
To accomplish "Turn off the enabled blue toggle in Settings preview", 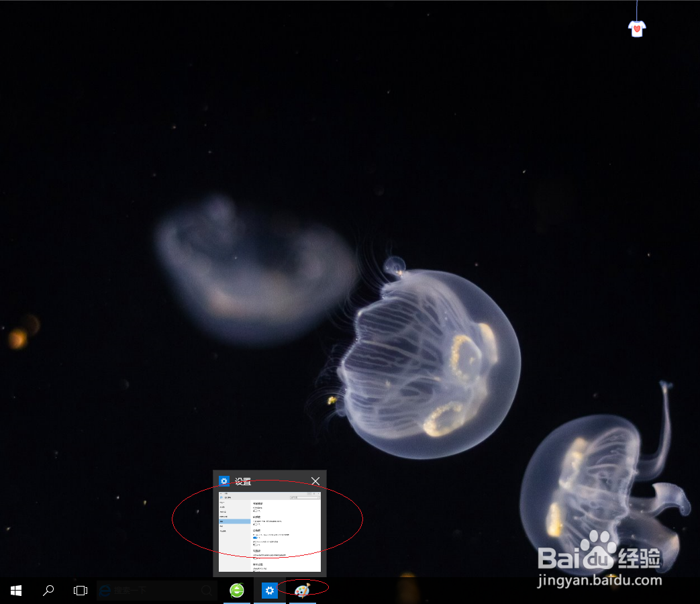I will point(256,538).
